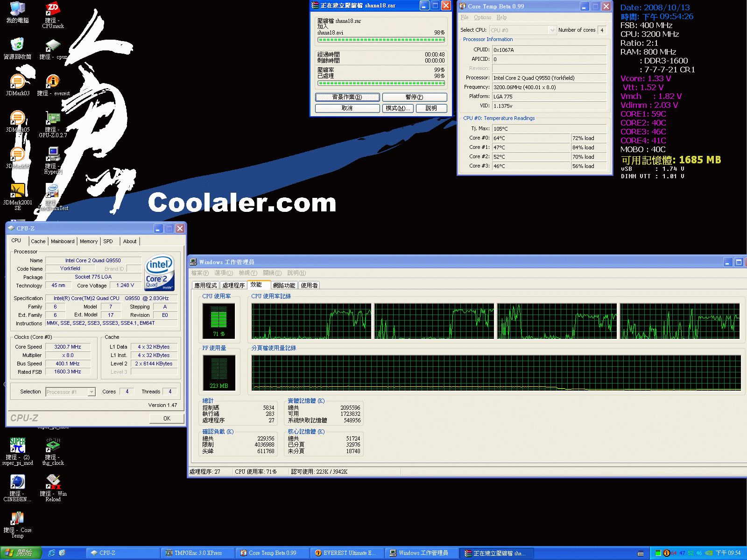Screen dimensions: 747x560
Task: Click the total 已處理 progress bar in WinRAR
Action: (381, 84)
